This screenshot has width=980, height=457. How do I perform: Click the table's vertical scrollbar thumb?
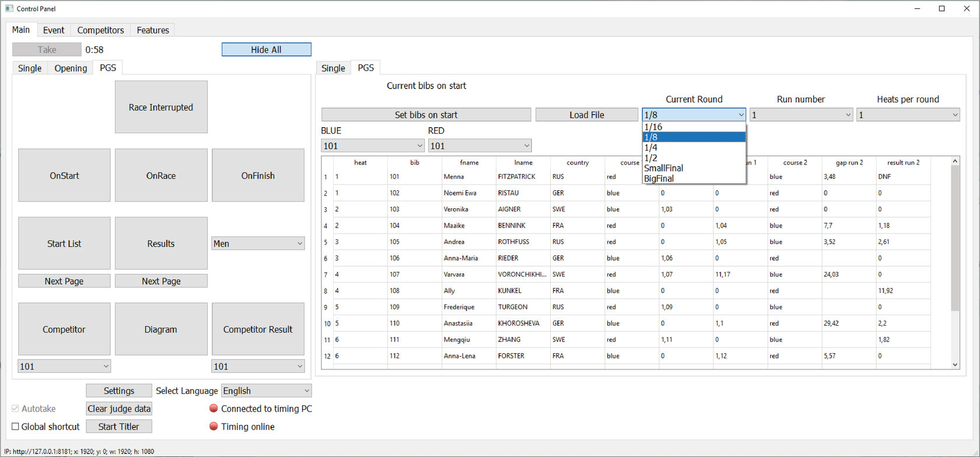pyautogui.click(x=955, y=238)
